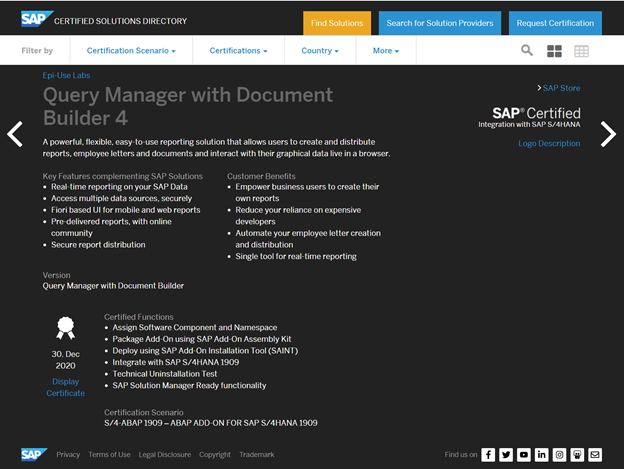Click the footer SAP logo
The image size is (624, 469).
pos(34,454)
